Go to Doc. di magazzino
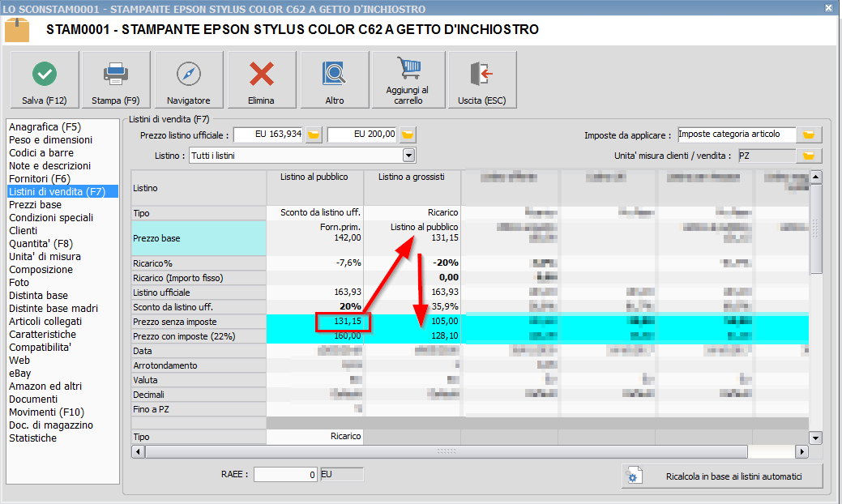Image resolution: width=842 pixels, height=504 pixels. click(51, 425)
